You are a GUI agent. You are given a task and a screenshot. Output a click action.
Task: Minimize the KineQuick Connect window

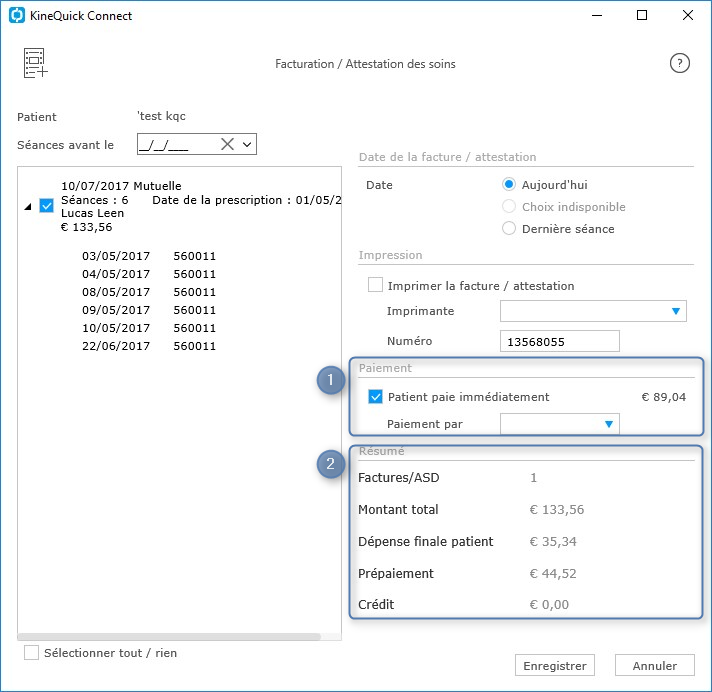[597, 15]
